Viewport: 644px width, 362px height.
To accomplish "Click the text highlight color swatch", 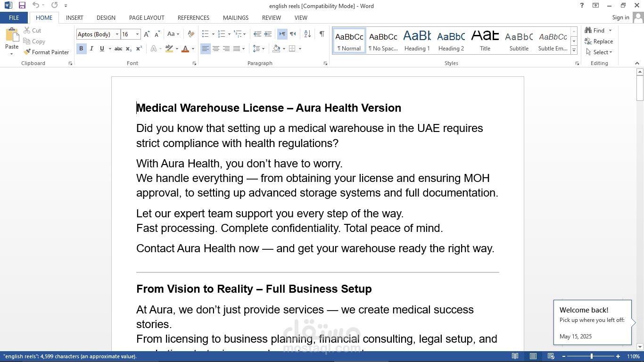I will pos(169,49).
